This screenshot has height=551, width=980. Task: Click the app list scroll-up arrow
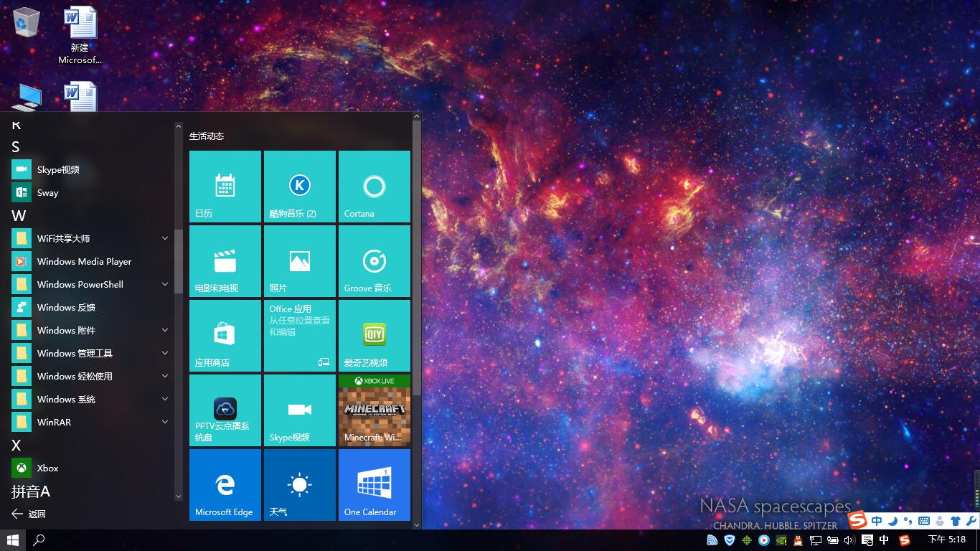click(x=179, y=126)
